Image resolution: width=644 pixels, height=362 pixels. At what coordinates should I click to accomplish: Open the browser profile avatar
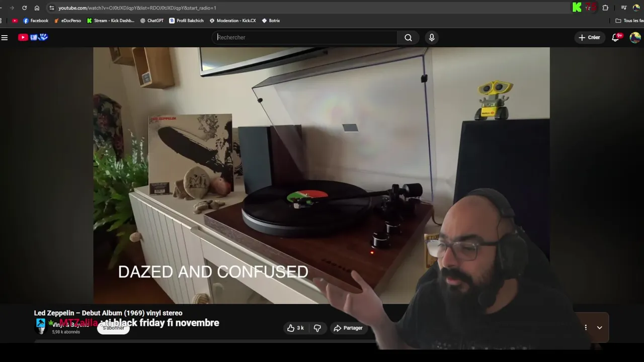click(x=636, y=8)
